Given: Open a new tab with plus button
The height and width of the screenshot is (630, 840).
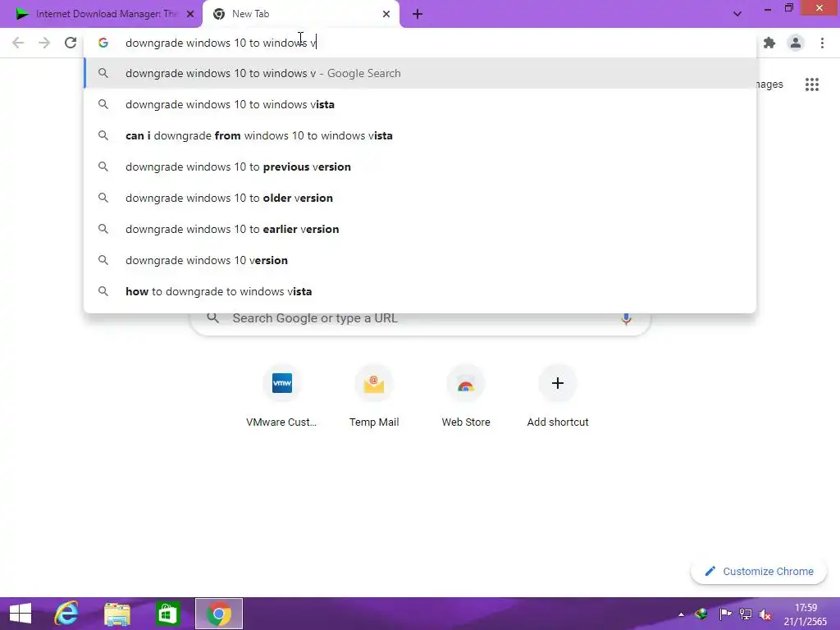Looking at the screenshot, I should tap(418, 14).
